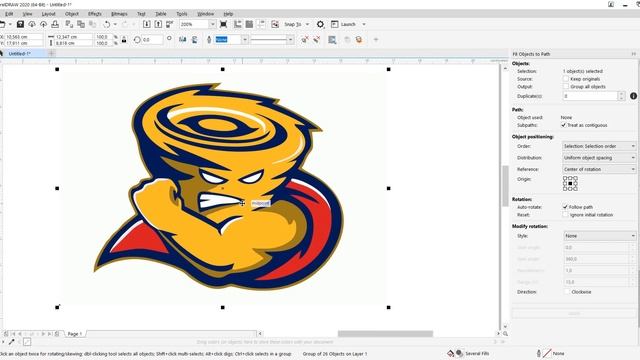Open the Reference dropdown

pyautogui.click(x=599, y=169)
